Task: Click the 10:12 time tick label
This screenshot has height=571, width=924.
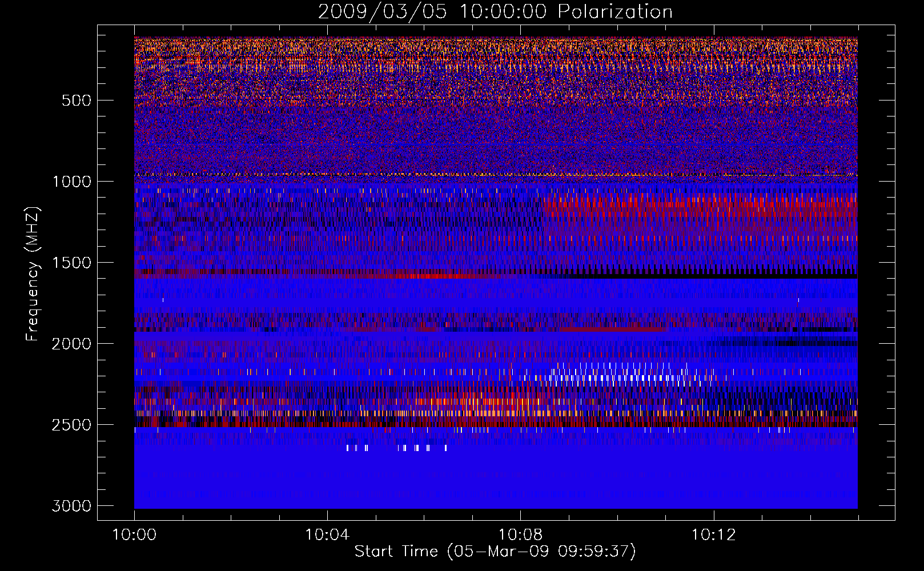Action: [714, 535]
